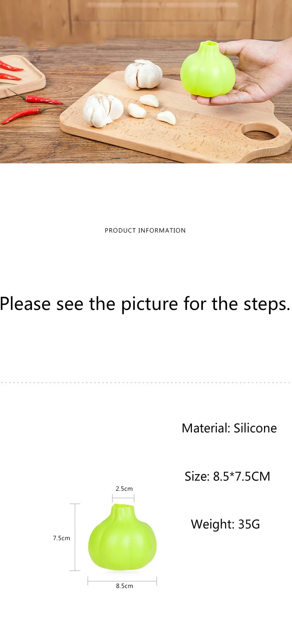Click the horizontal width measurement line
292x644 pixels.
coord(122,581)
